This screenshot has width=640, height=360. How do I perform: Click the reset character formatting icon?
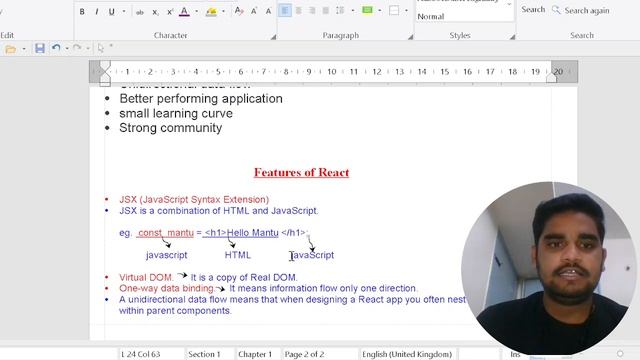(x=239, y=11)
